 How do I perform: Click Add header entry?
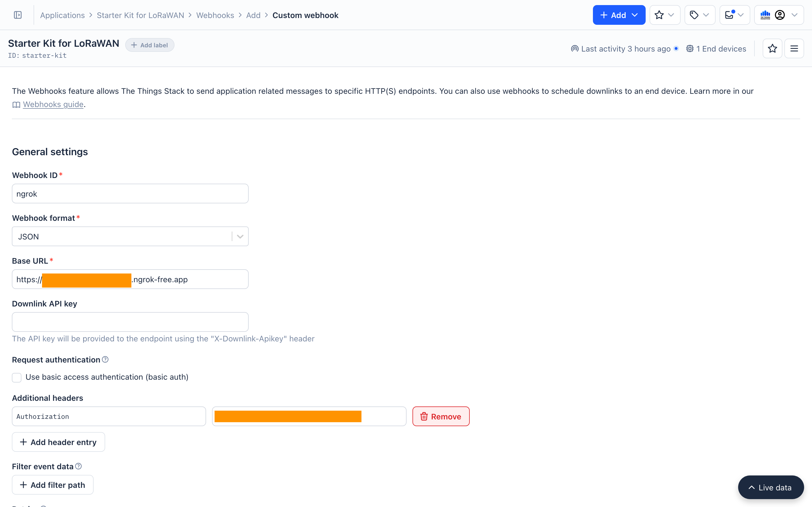pyautogui.click(x=58, y=442)
